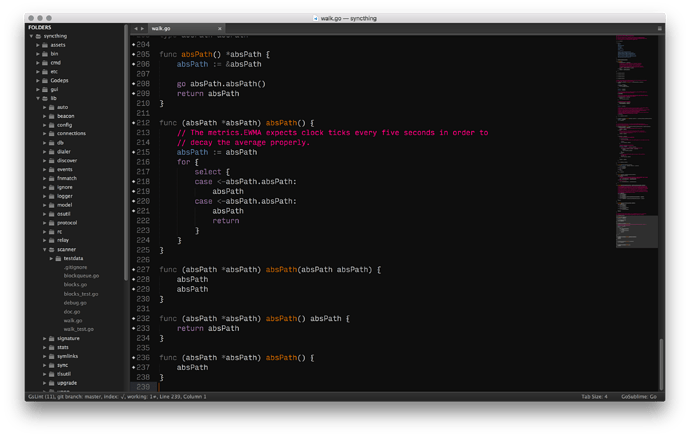Open the tab list dropdown at the tab bar's end
This screenshot has width=690, height=437.
click(x=659, y=29)
